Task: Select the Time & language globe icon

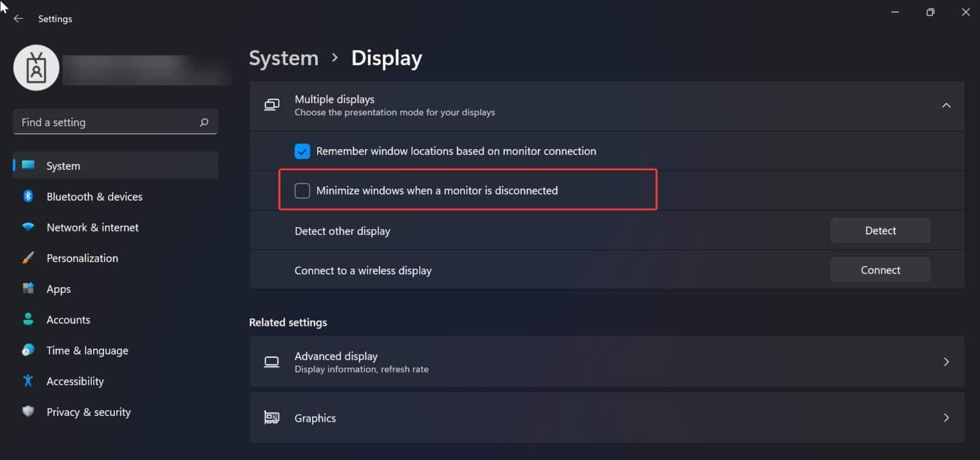Action: (28, 350)
